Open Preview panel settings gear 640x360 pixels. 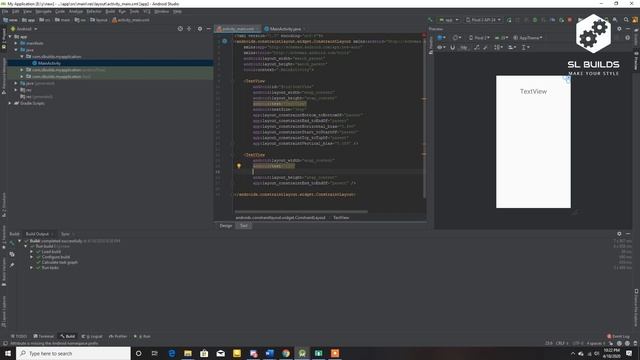619,29
